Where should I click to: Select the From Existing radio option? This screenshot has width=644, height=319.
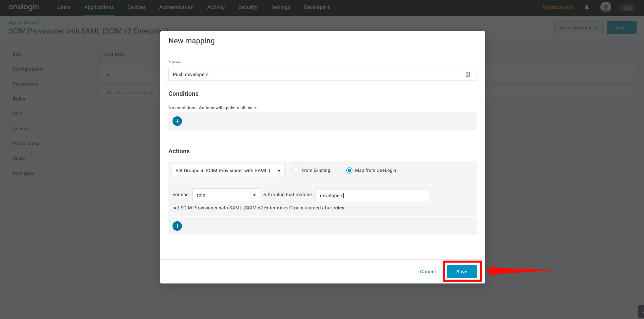click(x=296, y=170)
